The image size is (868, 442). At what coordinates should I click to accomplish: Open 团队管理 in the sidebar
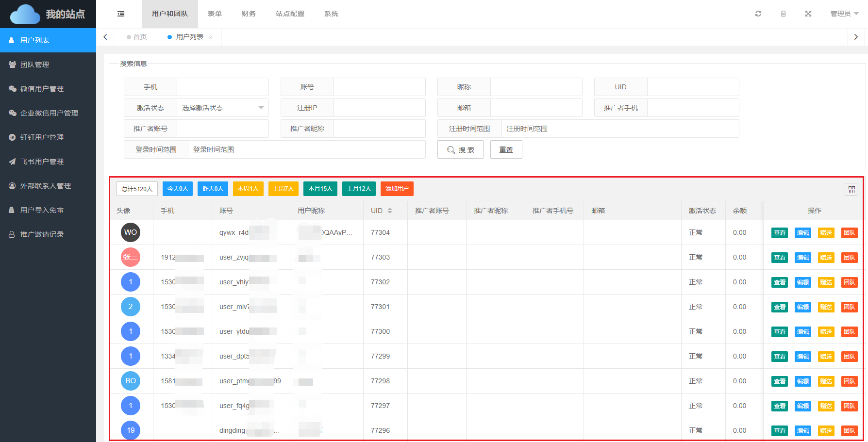(x=34, y=65)
